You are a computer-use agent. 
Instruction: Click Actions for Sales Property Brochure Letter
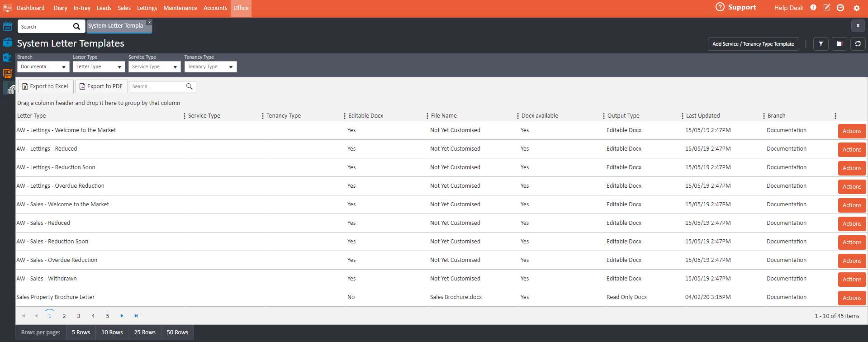[852, 298]
